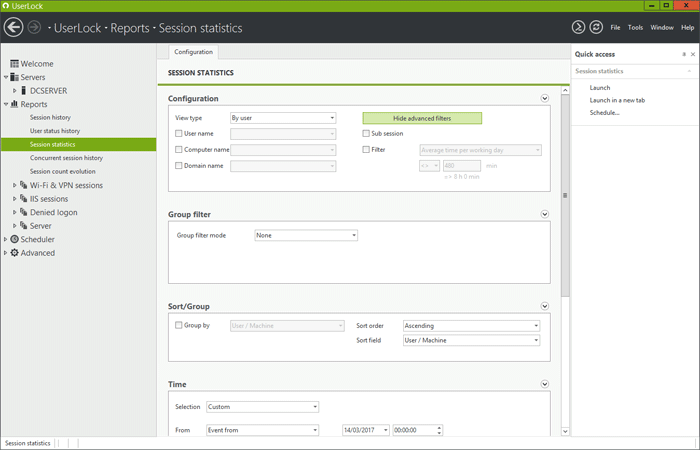Open the Group filter mode dropdown

click(306, 235)
